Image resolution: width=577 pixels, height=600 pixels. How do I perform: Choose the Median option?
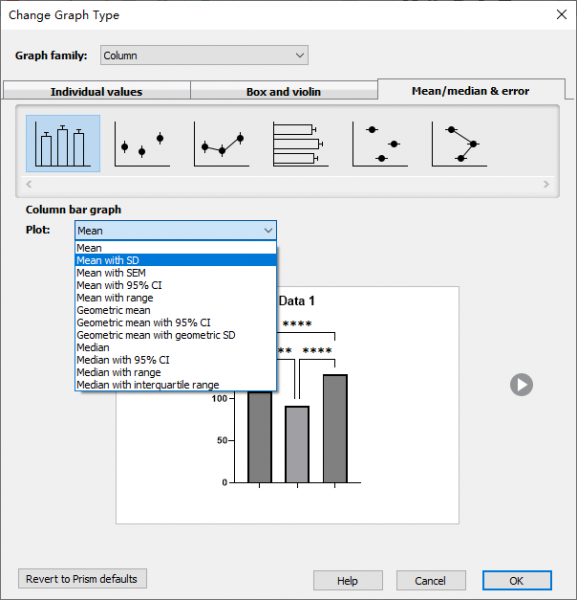click(x=176, y=347)
